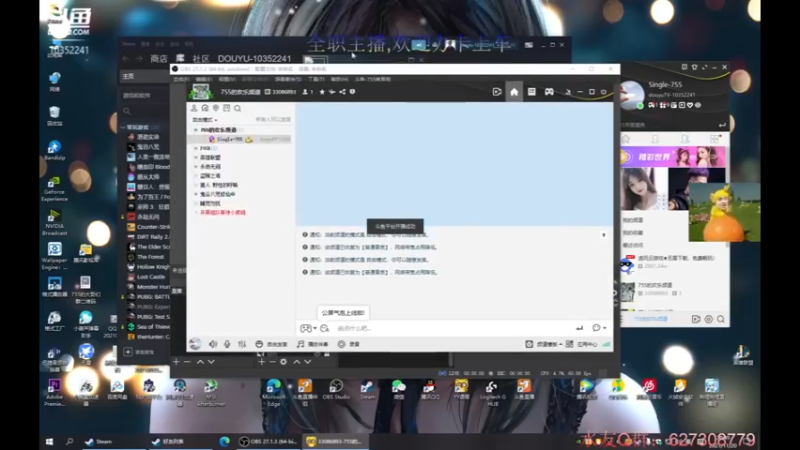Viewport: 800px width, 450px height.
Task: Open the audio mixer settings icon
Action: (242, 344)
